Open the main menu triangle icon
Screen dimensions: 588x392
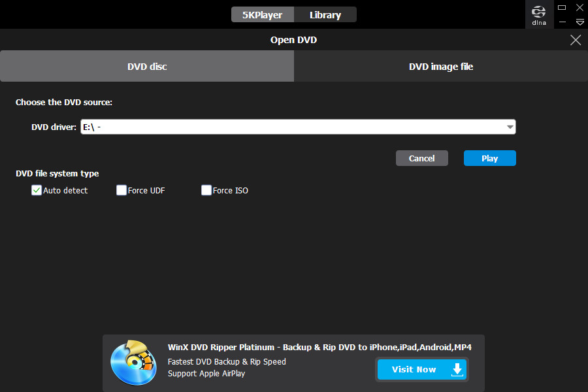coord(580,22)
